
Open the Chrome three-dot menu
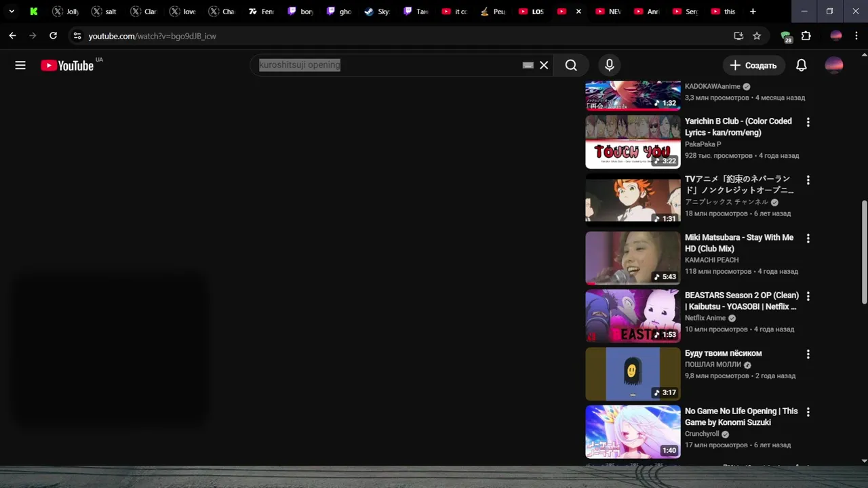[855, 36]
